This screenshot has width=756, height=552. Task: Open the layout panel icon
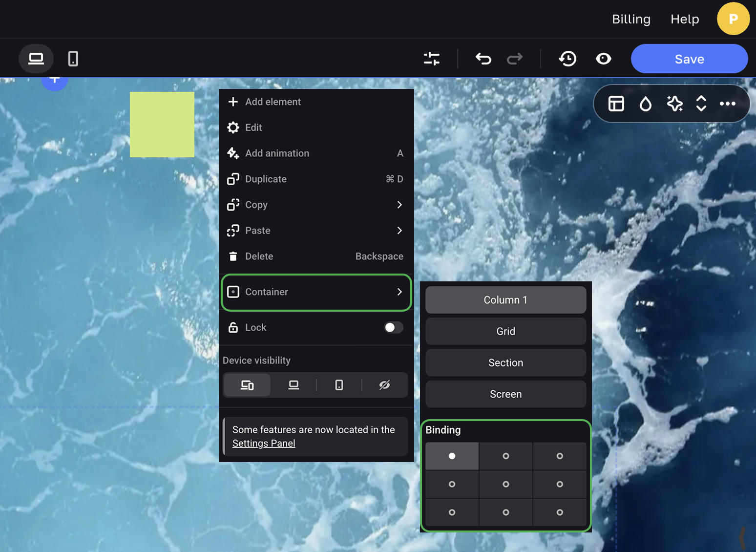tap(616, 104)
